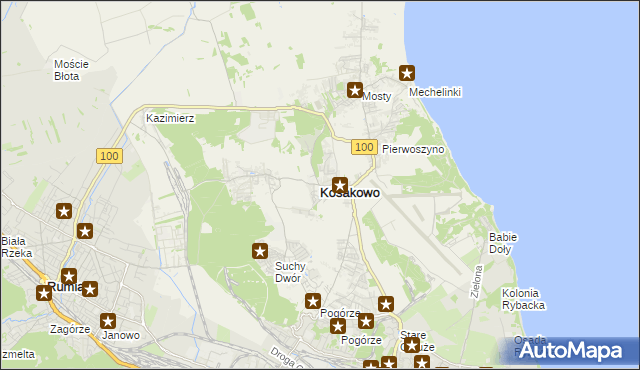
Task: Select right star between the two Pogórze labels
Action: coord(366,321)
